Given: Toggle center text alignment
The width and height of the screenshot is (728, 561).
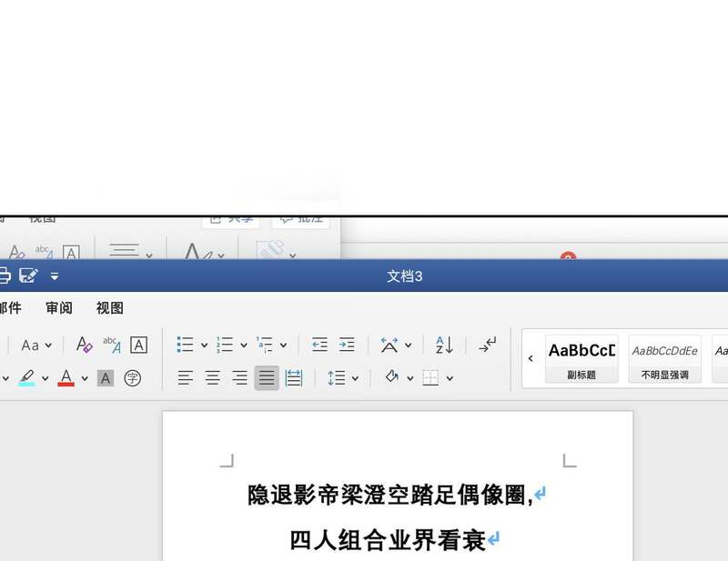Looking at the screenshot, I should tap(212, 377).
